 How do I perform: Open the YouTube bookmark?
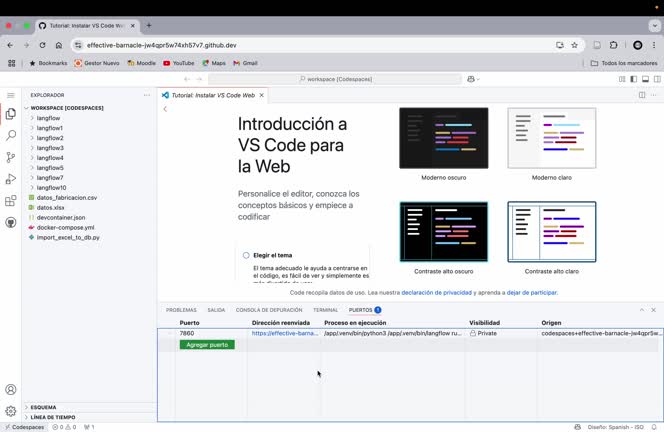(179, 63)
